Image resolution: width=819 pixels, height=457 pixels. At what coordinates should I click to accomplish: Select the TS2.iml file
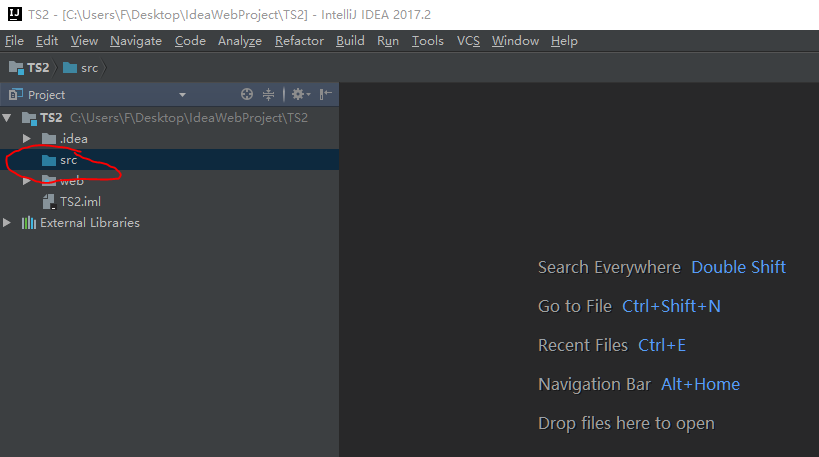point(169,202)
